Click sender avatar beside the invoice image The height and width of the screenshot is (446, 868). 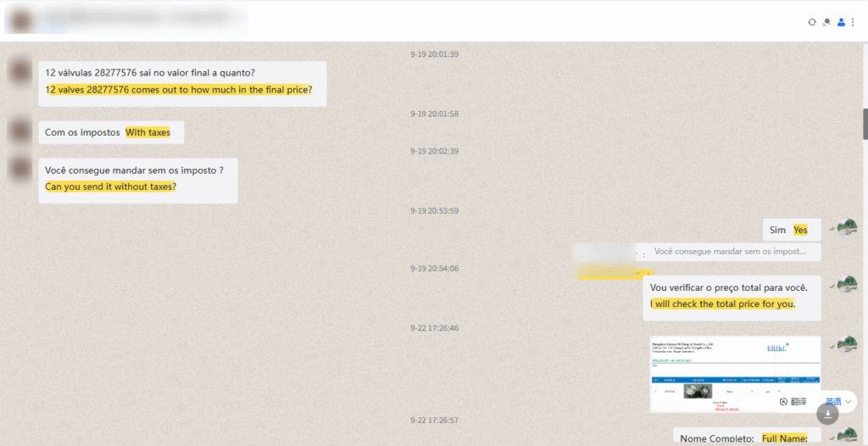pos(846,344)
